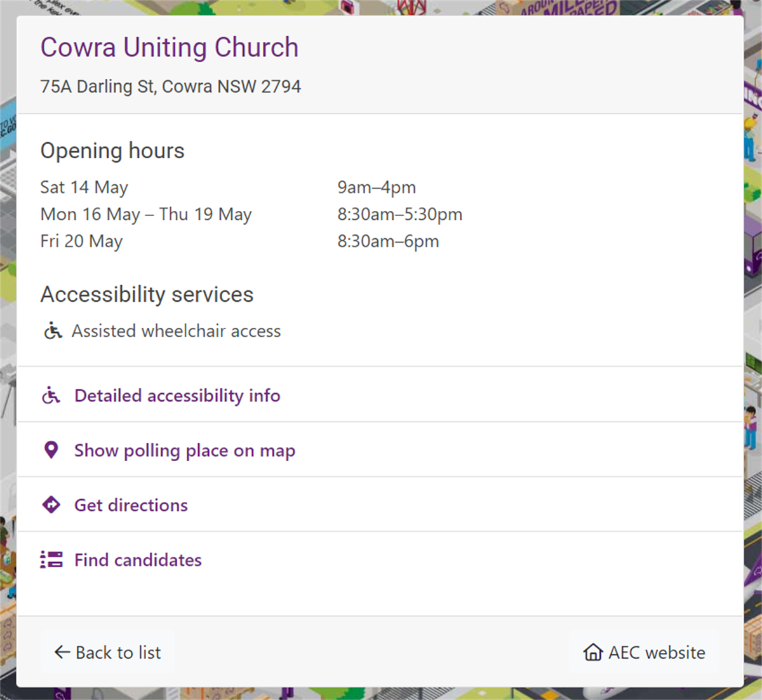
Task: Click the Cowra Uniting Church heading
Action: point(170,47)
